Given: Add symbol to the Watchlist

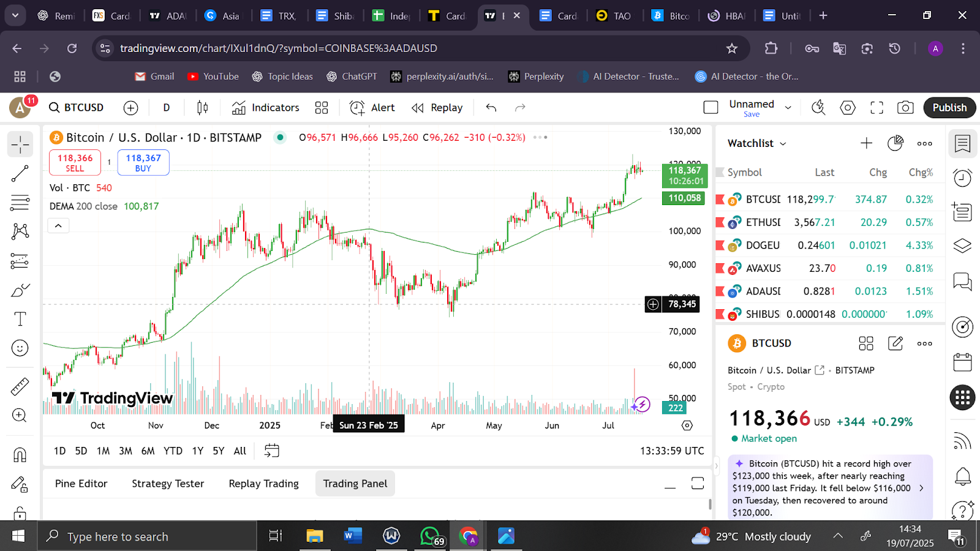Looking at the screenshot, I should click(866, 143).
